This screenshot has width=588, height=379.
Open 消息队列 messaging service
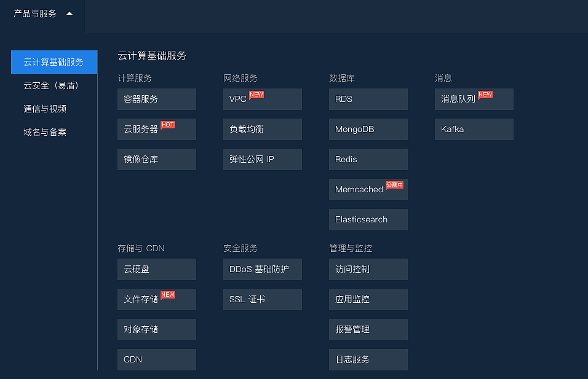474,99
